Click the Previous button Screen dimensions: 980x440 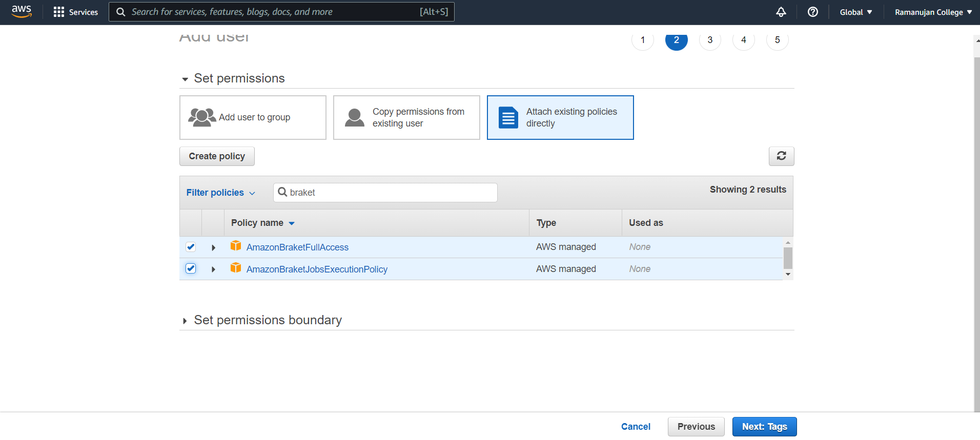coord(696,427)
